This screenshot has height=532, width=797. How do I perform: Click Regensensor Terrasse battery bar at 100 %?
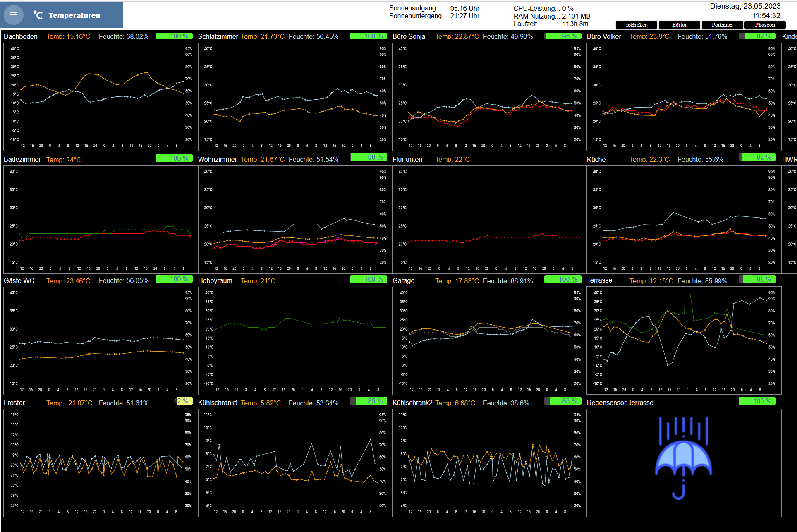pos(757,401)
